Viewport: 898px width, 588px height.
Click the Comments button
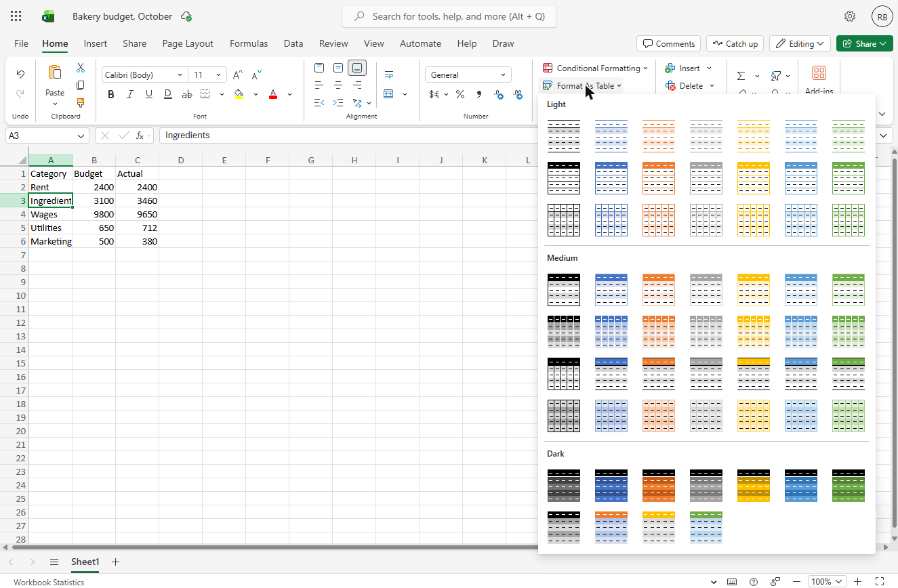coord(669,43)
